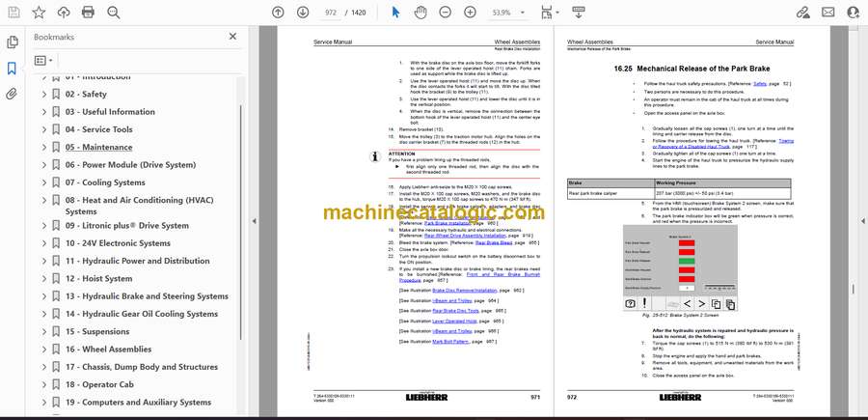868x420 pixels.
Task: Expand the 03 - Useful Information bookmark
Action: (x=44, y=112)
